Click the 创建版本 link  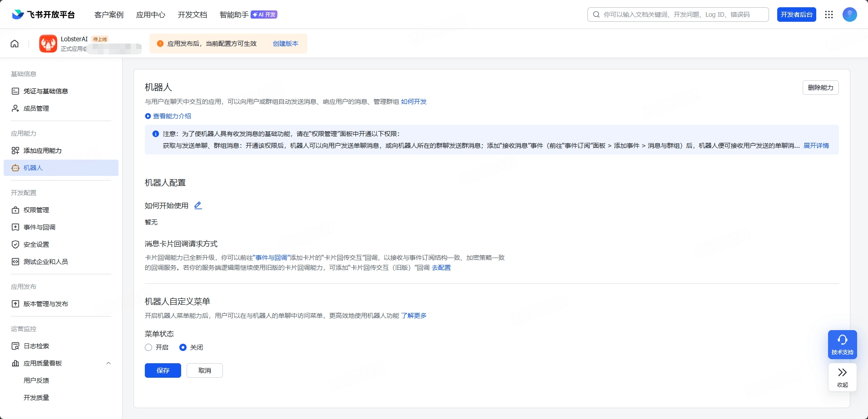285,44
